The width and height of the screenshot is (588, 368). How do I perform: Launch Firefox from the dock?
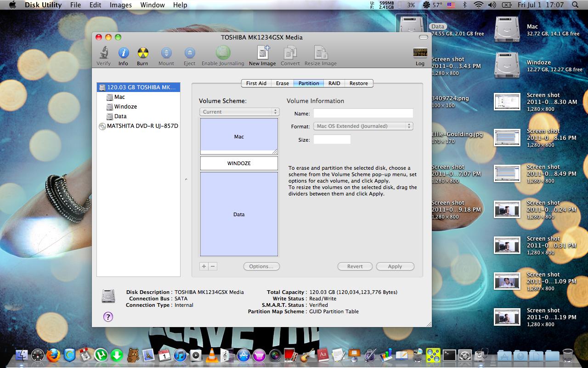[x=53, y=355]
